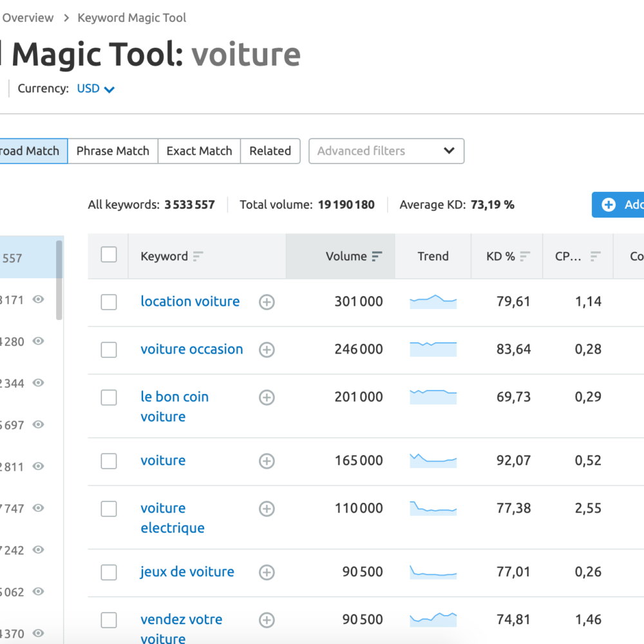Select the Exact Match tab

[x=199, y=151]
